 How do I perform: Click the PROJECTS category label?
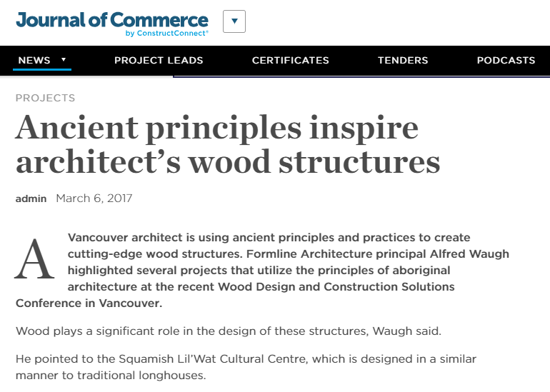pos(45,98)
